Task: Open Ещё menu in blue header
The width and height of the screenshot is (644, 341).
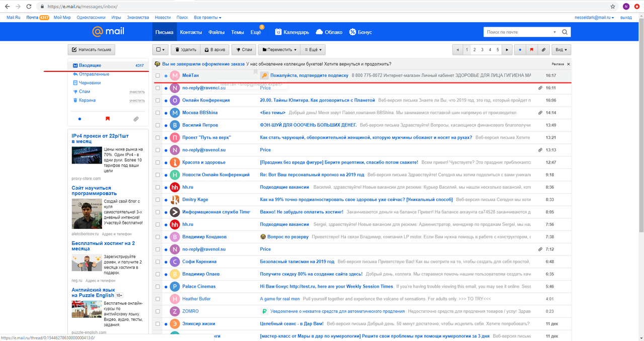Action: click(x=256, y=32)
